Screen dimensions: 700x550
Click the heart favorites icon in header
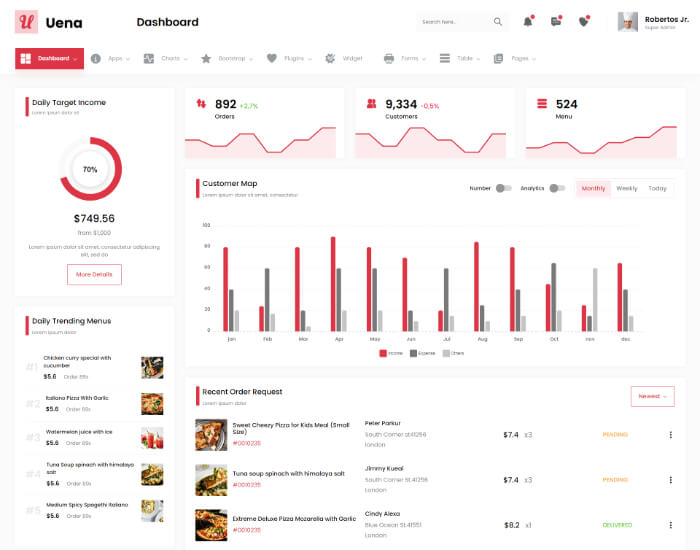click(584, 22)
